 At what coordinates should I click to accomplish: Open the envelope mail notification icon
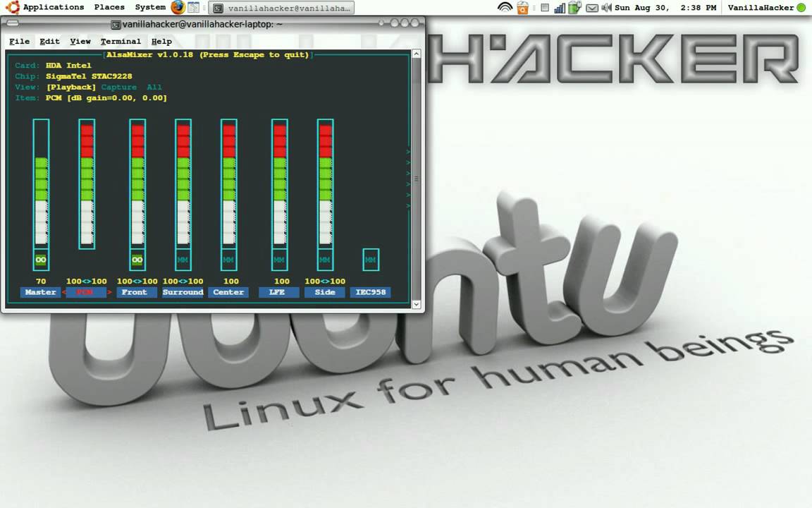tap(591, 8)
